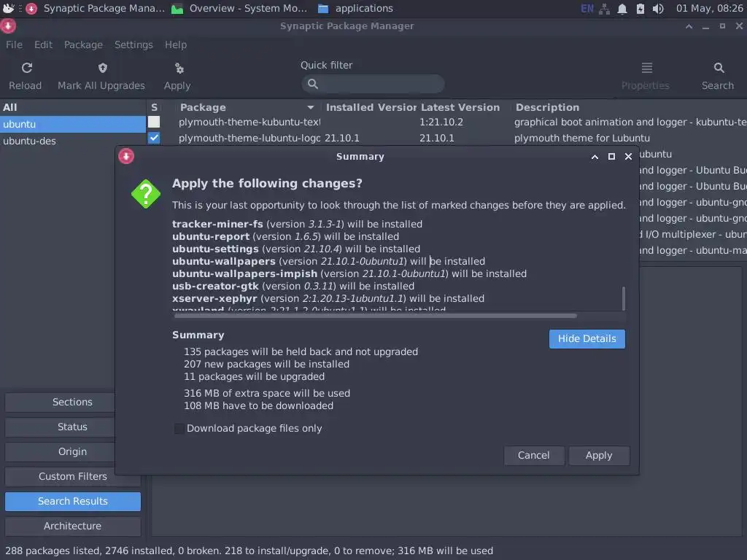Show the Status filter list
This screenshot has width=747, height=560.
(x=72, y=427)
